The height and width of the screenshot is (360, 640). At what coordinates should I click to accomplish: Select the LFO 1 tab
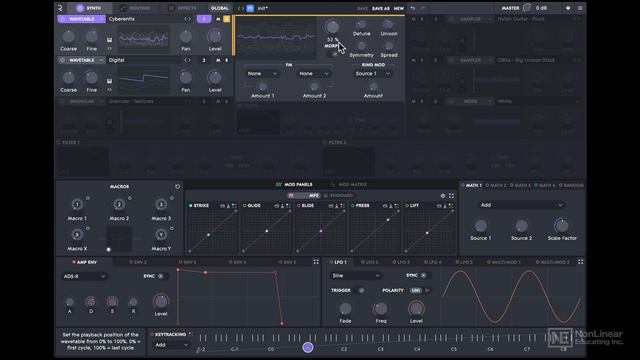click(338, 262)
